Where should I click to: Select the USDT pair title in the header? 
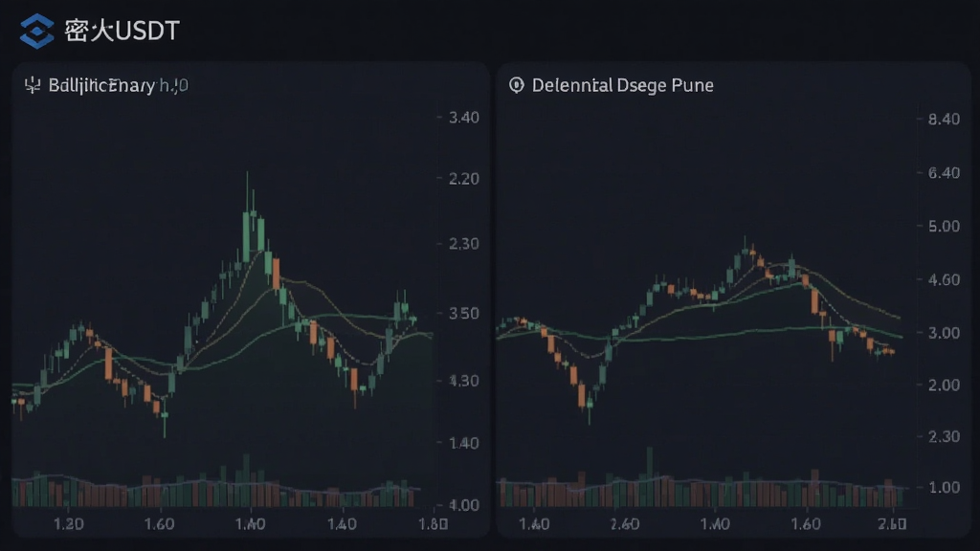(x=122, y=31)
